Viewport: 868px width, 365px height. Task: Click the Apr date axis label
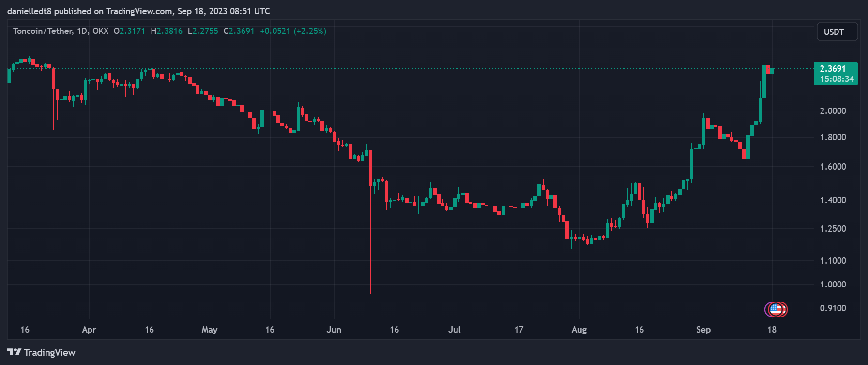point(89,330)
